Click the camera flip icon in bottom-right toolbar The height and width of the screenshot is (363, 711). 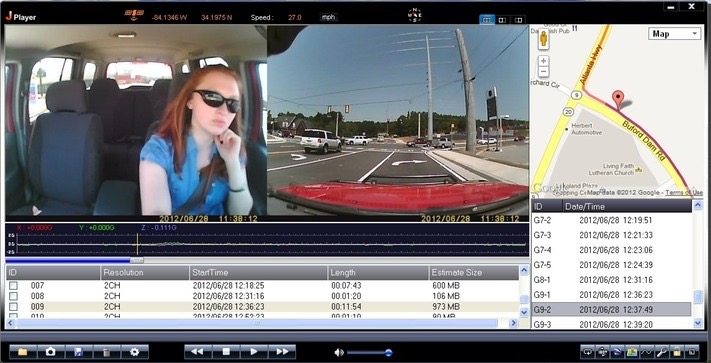click(x=602, y=352)
